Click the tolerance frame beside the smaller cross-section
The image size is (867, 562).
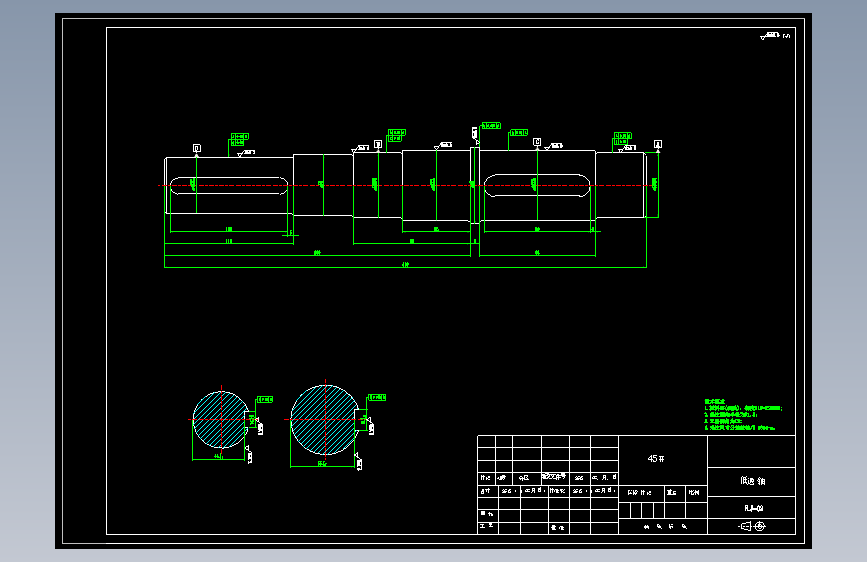(x=265, y=399)
